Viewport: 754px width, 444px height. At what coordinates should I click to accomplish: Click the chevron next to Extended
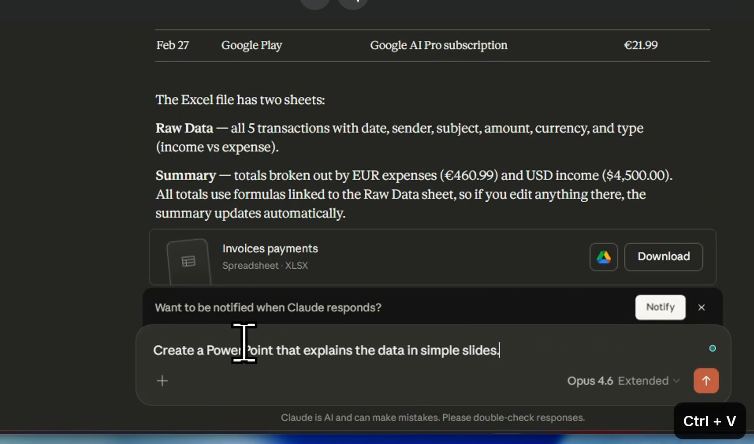676,381
